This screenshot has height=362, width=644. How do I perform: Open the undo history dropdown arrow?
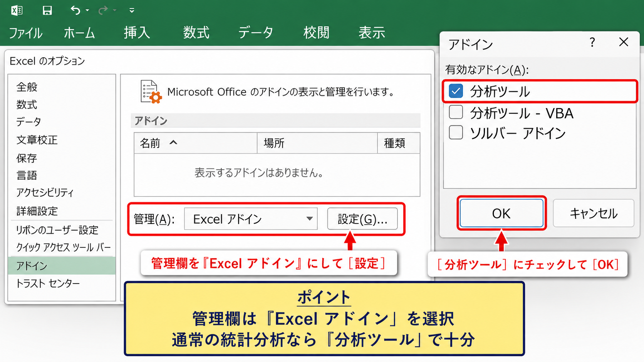87,10
